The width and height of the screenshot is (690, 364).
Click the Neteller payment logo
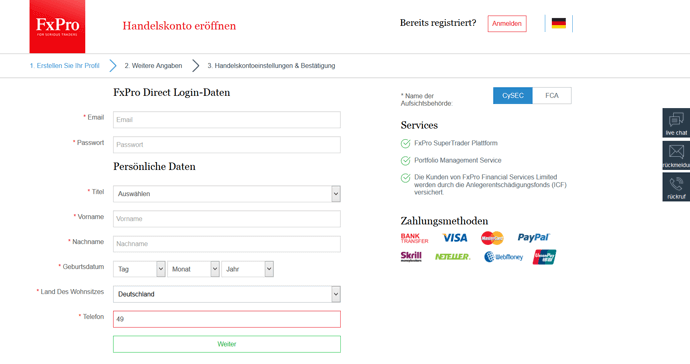452,257
